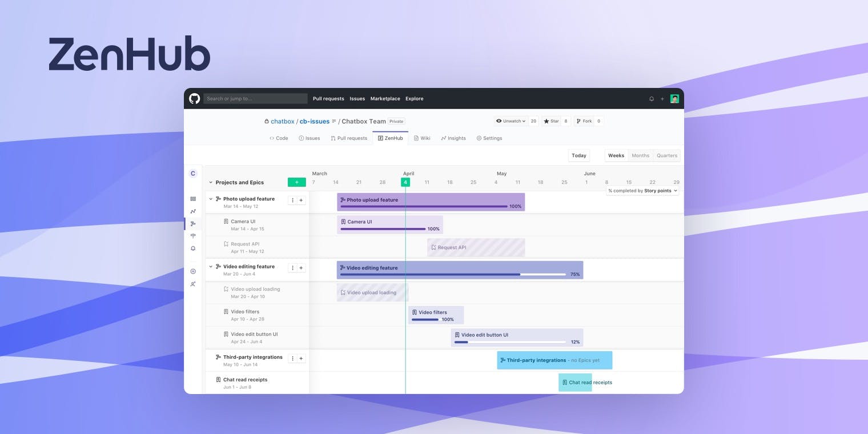Open the create-new plus menu in GitHub header
This screenshot has width=868, height=434.
(662, 99)
